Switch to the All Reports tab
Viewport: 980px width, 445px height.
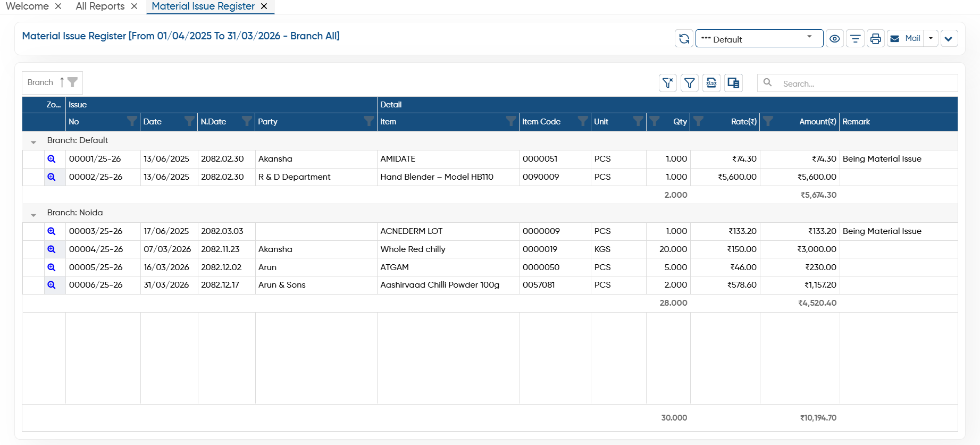[100, 6]
